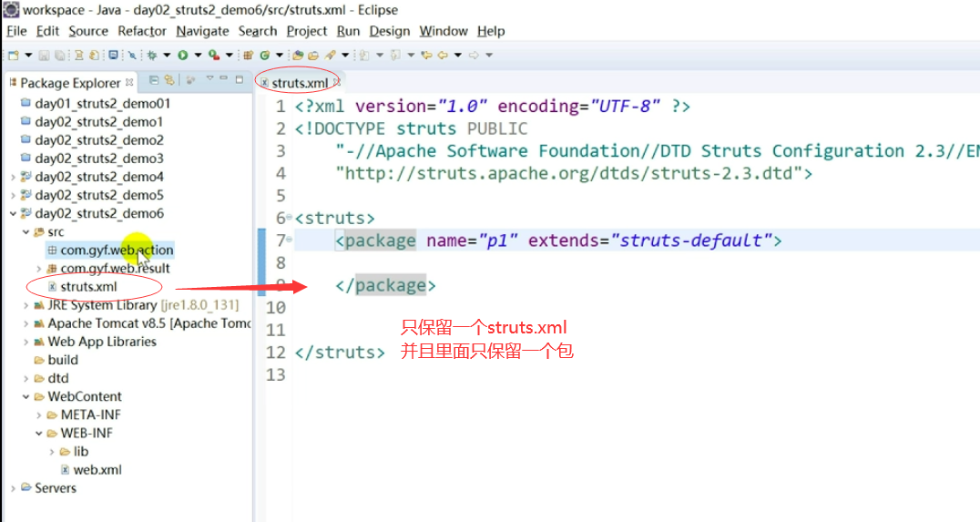Select the Package Explorer tab
The height and width of the screenshot is (522, 980).
(x=70, y=83)
